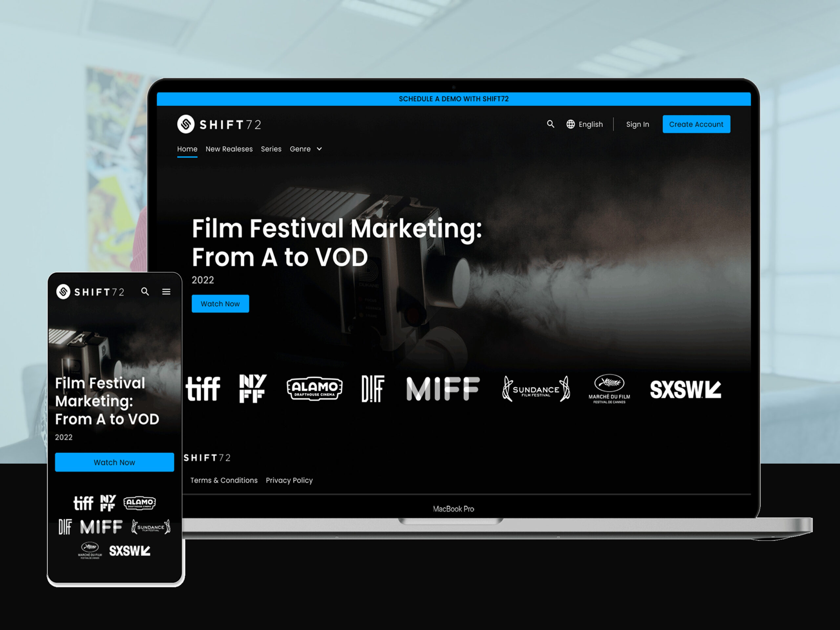840x630 pixels.
Task: Tap the Alamo logo on phone
Action: (x=139, y=503)
